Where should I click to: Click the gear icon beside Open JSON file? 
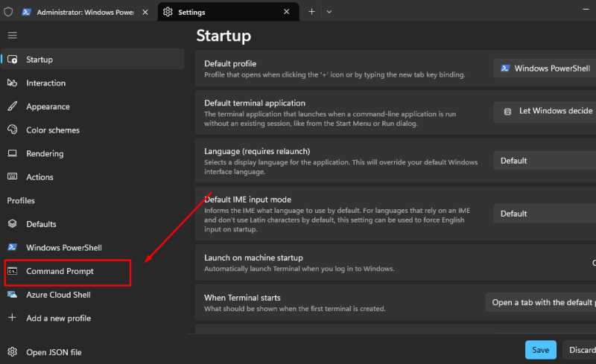tap(12, 352)
